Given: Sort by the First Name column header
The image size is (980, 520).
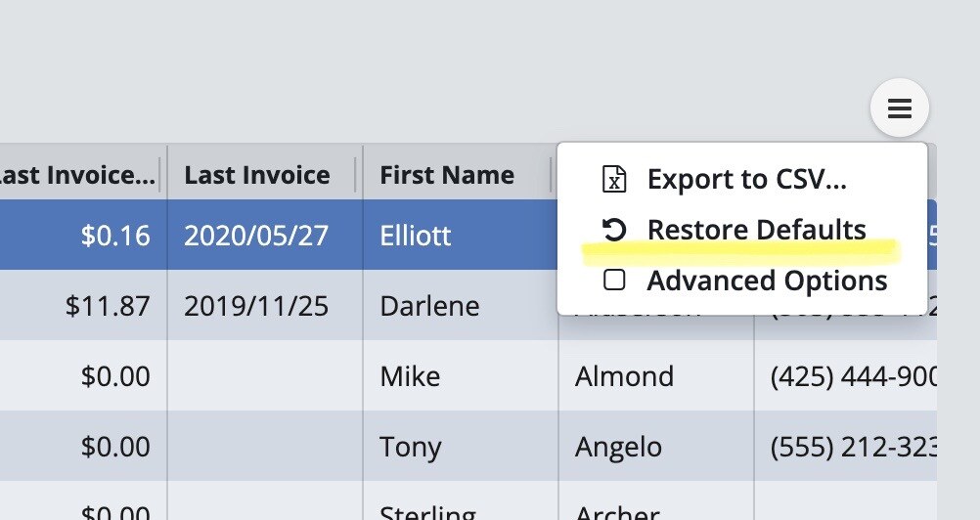Looking at the screenshot, I should (447, 175).
